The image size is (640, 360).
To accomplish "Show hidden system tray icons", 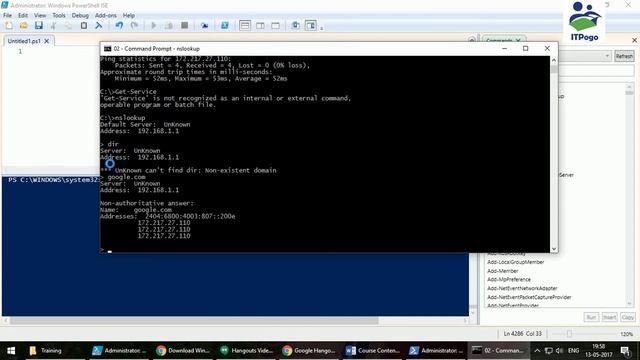I will (537, 351).
